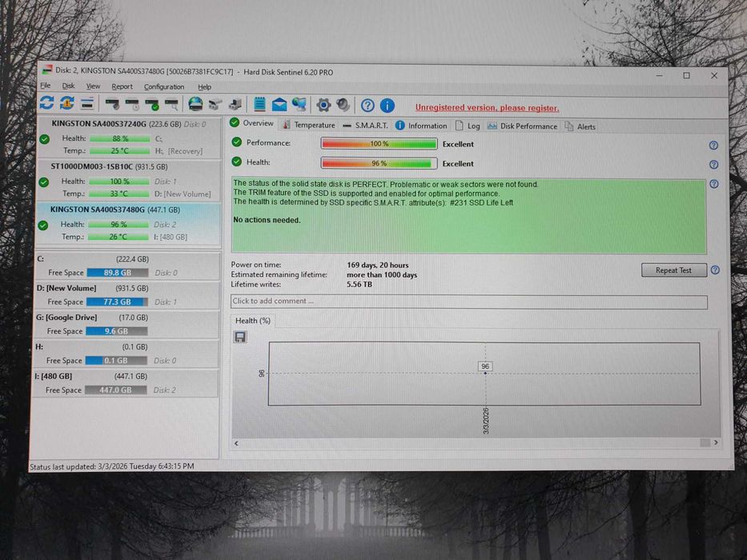Click the Unregistered version please register link

(x=487, y=108)
